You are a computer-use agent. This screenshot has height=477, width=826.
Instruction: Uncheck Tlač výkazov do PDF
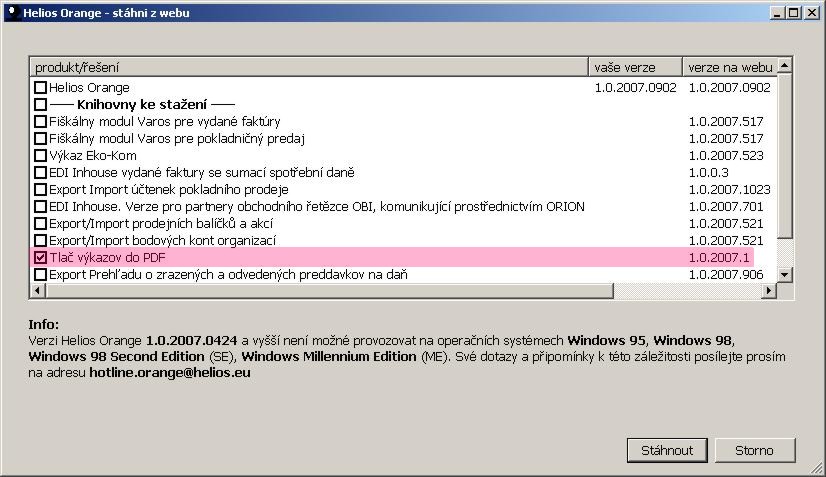[x=40, y=258]
